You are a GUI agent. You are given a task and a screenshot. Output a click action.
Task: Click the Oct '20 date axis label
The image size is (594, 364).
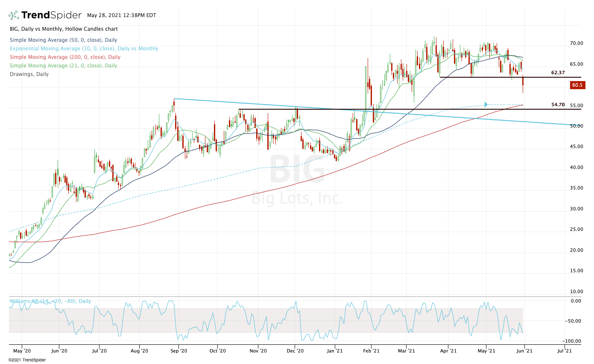218,351
